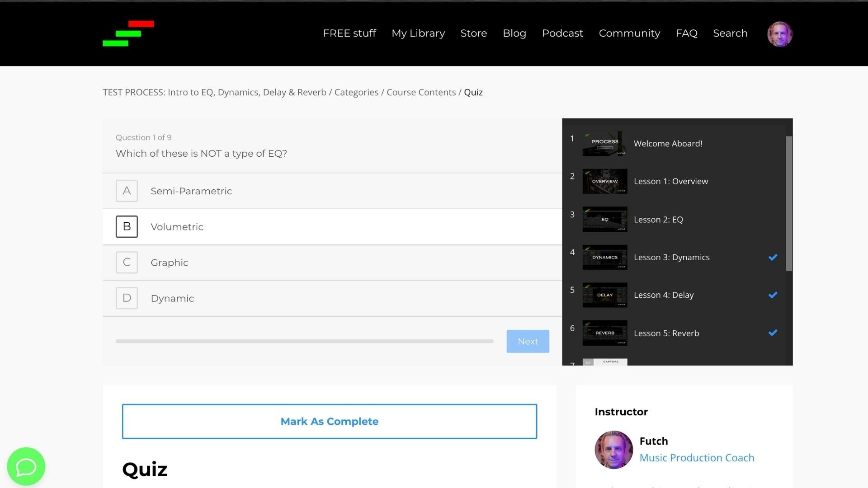The height and width of the screenshot is (488, 868).
Task: Click the Lesson 5: Reverb checkmark
Action: point(773,333)
